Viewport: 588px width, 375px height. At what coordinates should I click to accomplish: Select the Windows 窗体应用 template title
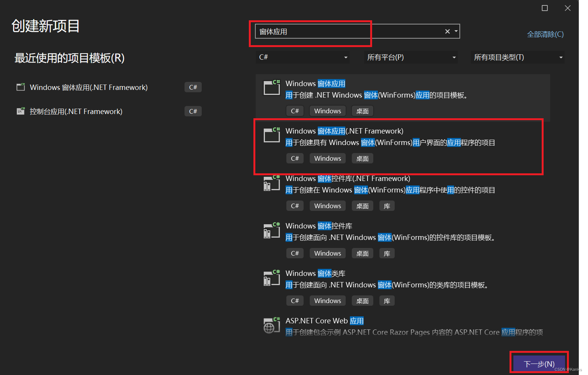pos(315,83)
